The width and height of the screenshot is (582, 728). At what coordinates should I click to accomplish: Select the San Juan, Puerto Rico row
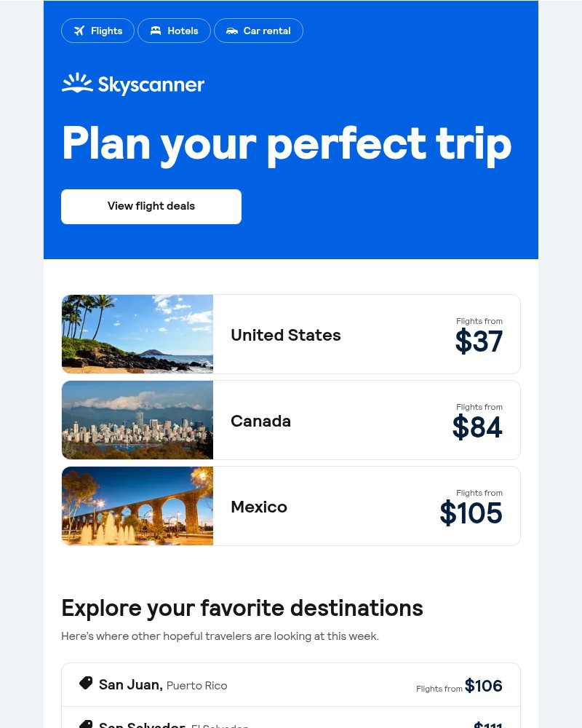[x=291, y=685]
